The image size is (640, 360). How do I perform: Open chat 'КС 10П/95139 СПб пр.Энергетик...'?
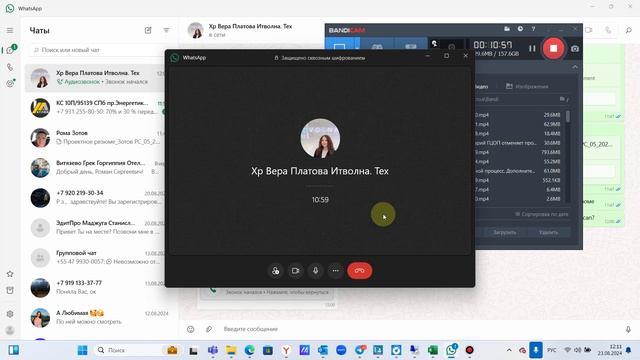click(95, 107)
